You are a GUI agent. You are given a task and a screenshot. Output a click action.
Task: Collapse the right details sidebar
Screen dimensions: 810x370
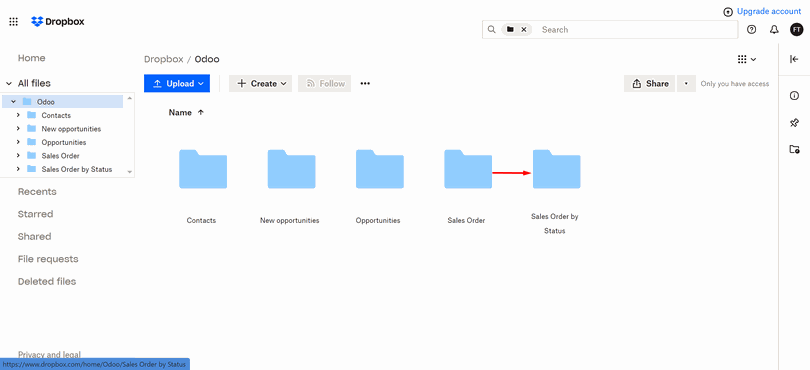pos(795,59)
